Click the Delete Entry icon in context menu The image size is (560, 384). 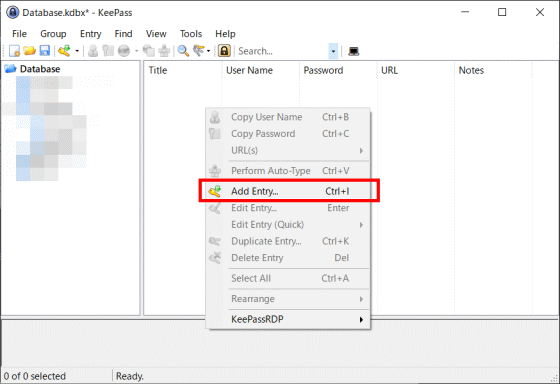pos(215,258)
